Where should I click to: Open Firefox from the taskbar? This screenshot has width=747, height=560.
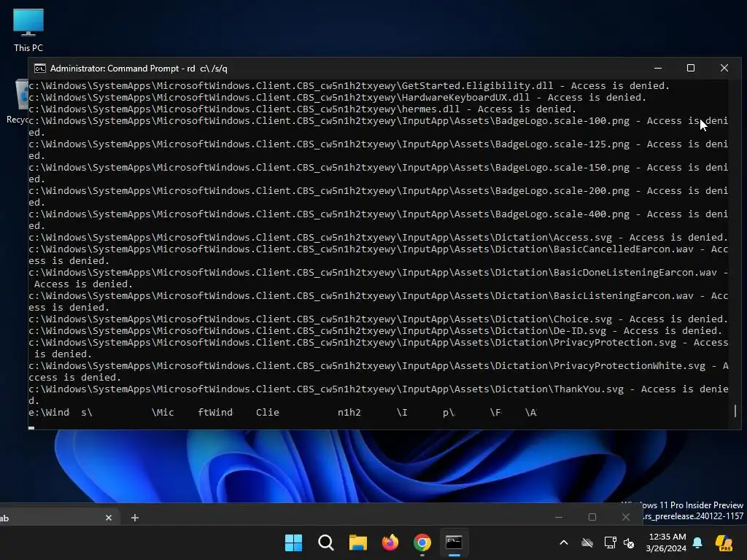[390, 542]
